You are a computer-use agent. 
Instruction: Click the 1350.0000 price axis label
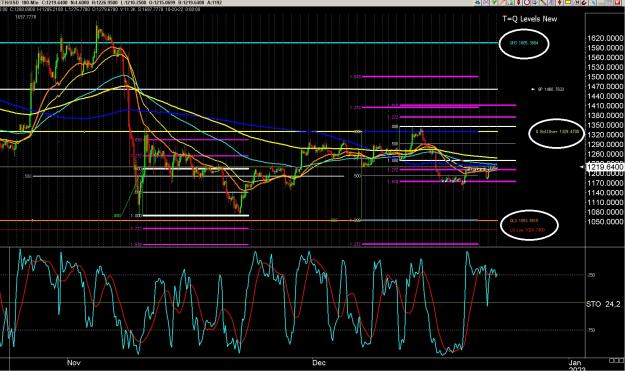point(605,125)
